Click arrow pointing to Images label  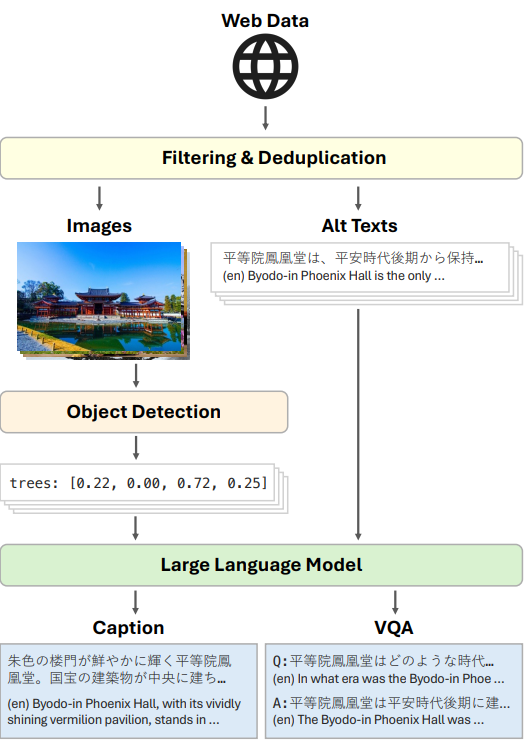99,198
